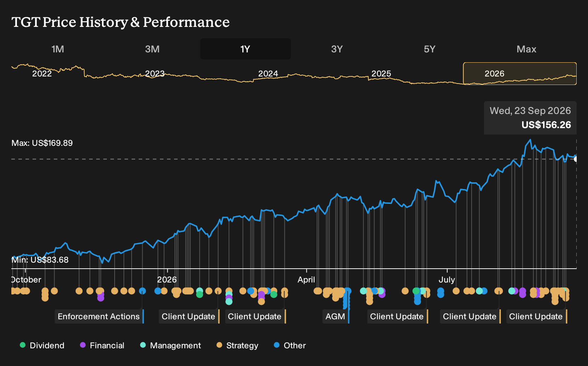The height and width of the screenshot is (366, 588).
Task: Open the last Client Update label on the right
Action: pyautogui.click(x=536, y=316)
